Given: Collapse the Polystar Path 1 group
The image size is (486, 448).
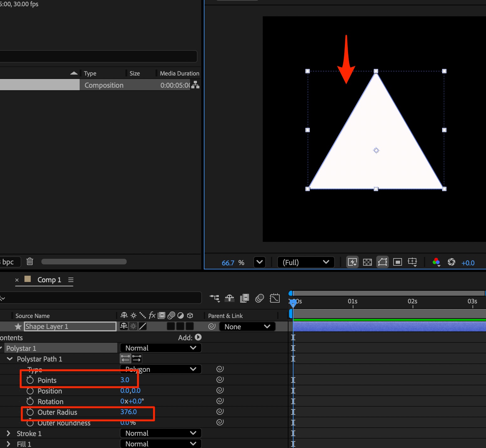Looking at the screenshot, I should coord(10,359).
